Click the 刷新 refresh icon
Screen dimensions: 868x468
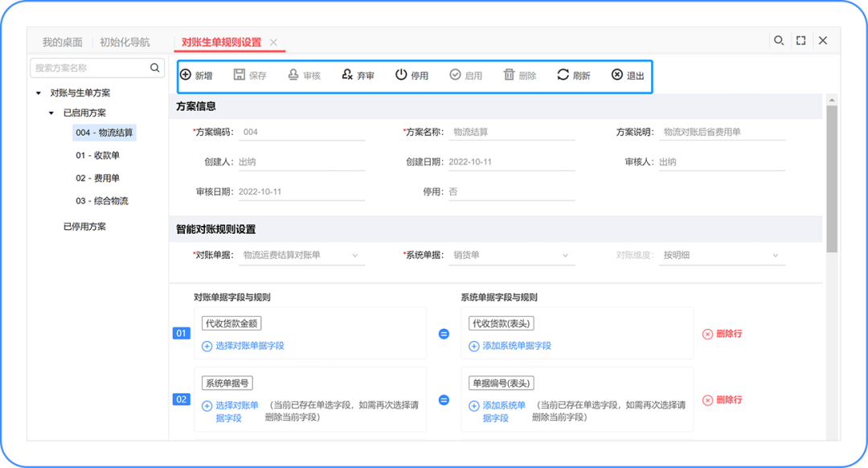pos(563,75)
